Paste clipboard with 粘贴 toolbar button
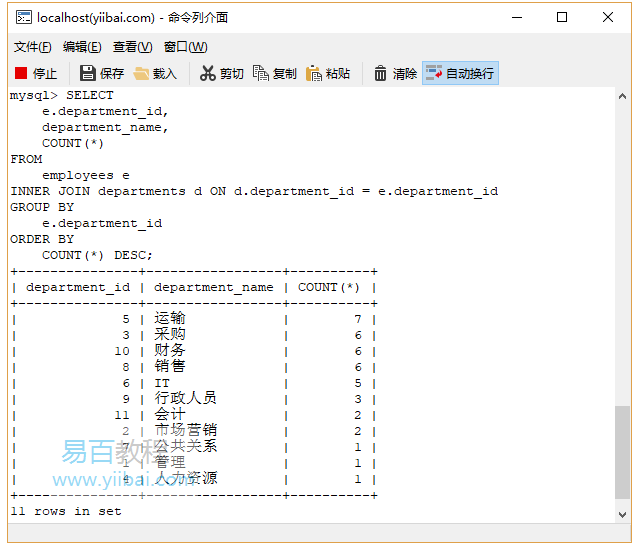 (x=328, y=73)
